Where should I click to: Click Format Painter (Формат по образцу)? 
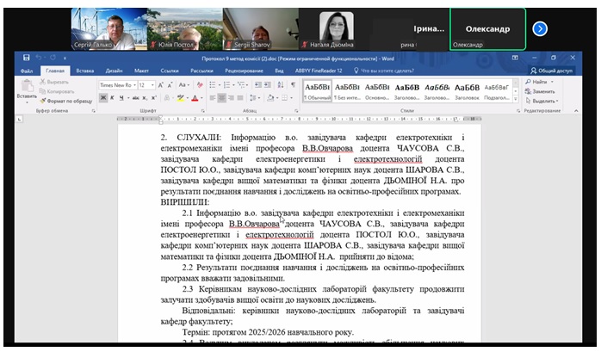coord(66,102)
